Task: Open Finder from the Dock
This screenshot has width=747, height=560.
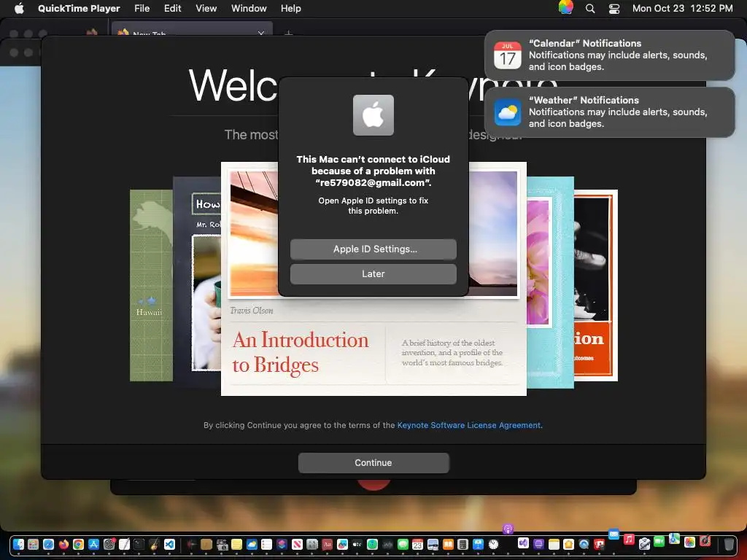Action: (18, 544)
